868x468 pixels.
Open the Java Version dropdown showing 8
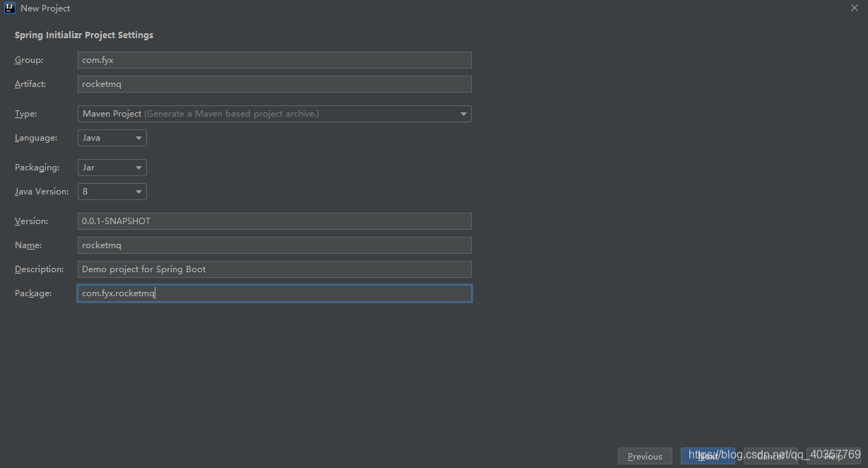click(112, 192)
